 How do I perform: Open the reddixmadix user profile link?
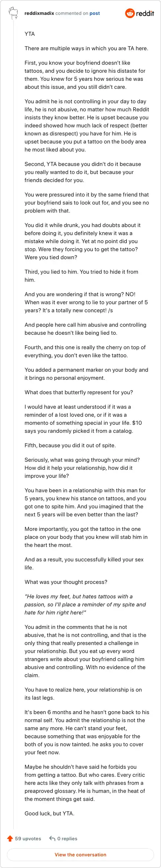[x=39, y=13]
